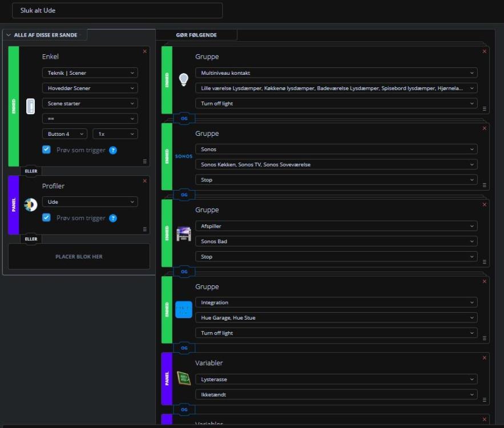This screenshot has height=428, width=504.
Task: Click the Sluk alt Ude name field
Action: pos(117,10)
